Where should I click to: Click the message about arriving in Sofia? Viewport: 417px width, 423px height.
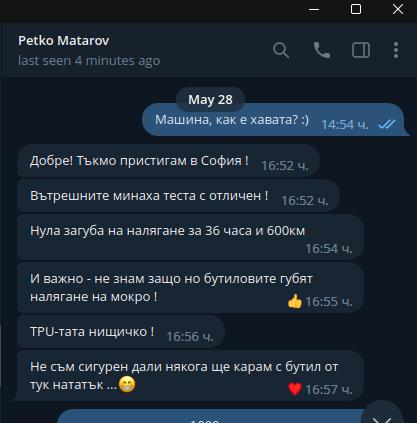[168, 161]
